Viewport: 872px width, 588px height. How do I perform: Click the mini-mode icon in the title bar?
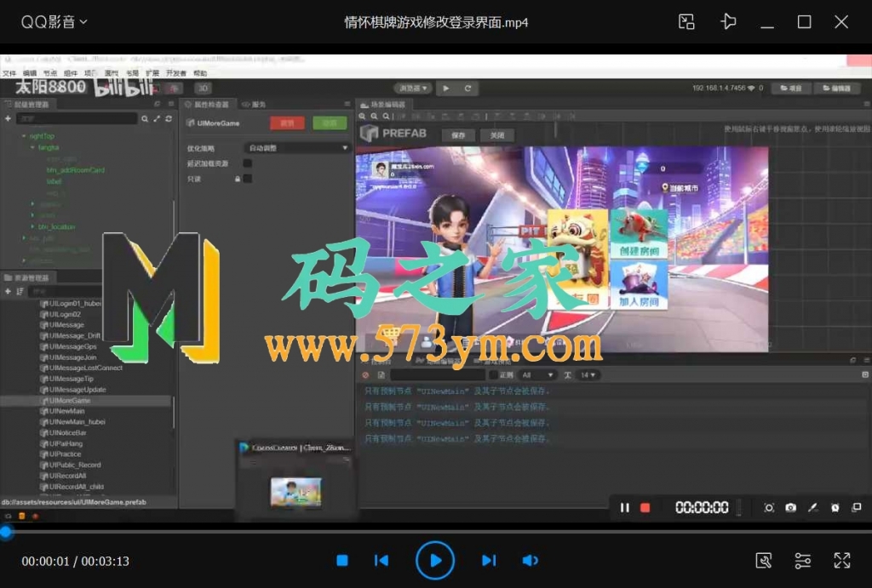686,21
